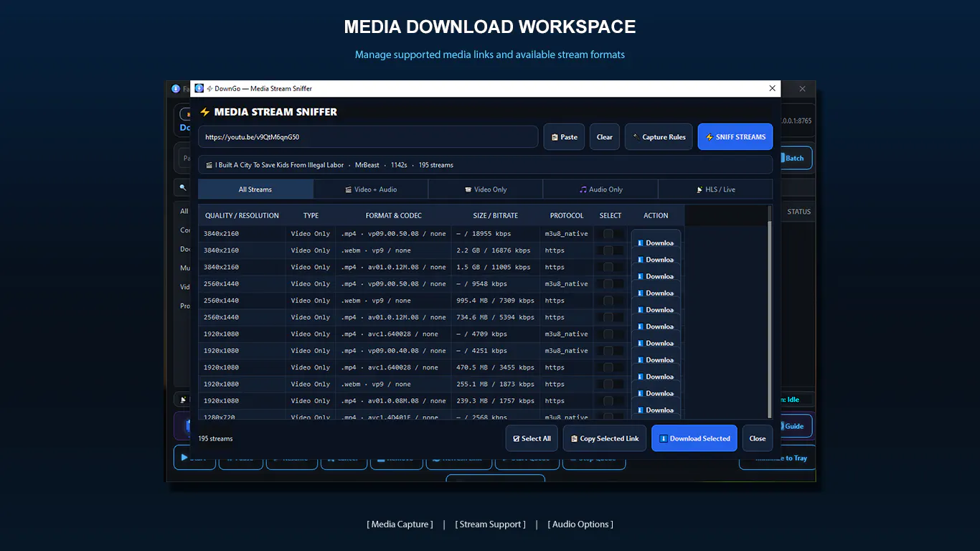Tick the checkbox for the 2.2 GB webm stream
This screenshot has width=980, height=551.
pos(608,250)
